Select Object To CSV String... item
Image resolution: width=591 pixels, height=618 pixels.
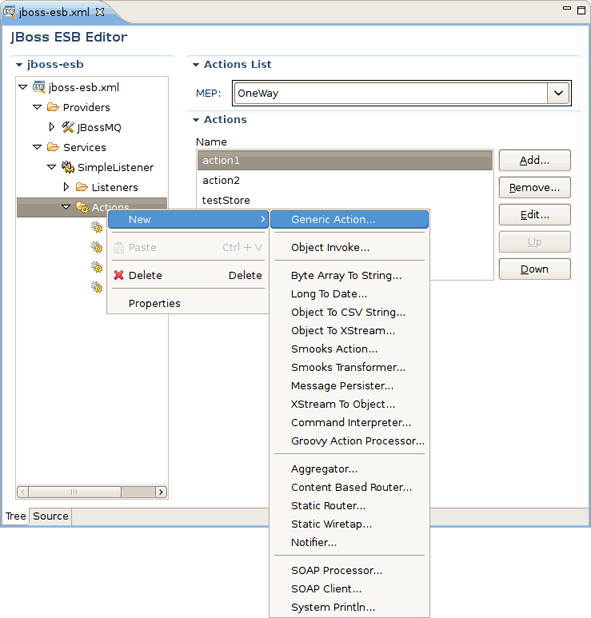coord(349,312)
